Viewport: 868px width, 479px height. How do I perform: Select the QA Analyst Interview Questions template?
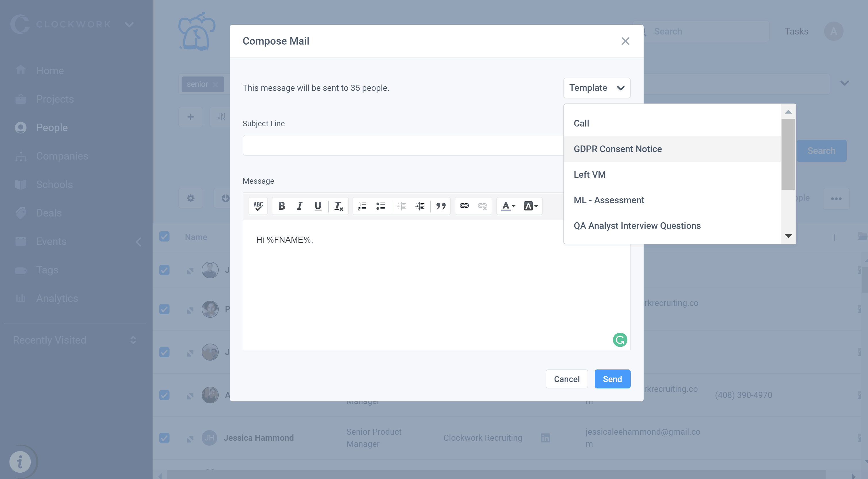[637, 225]
